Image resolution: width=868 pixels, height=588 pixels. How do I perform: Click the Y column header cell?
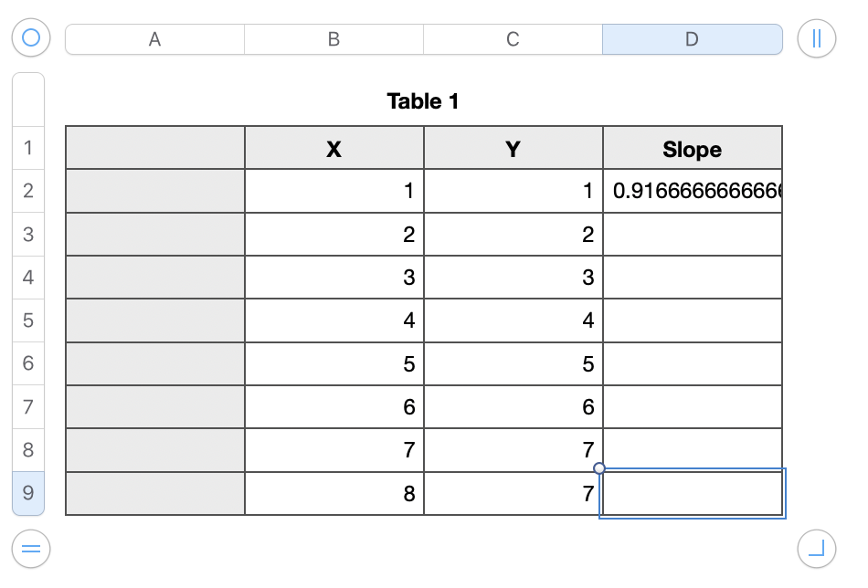click(513, 149)
